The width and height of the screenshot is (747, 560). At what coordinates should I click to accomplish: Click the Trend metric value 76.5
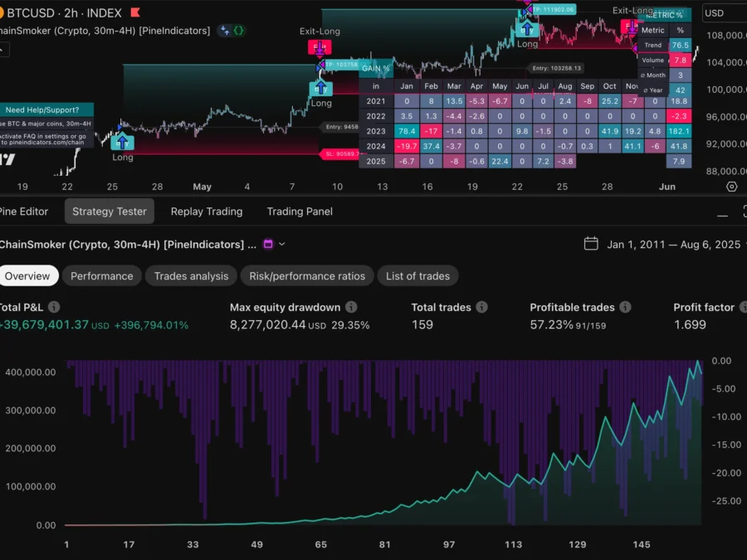coord(680,46)
